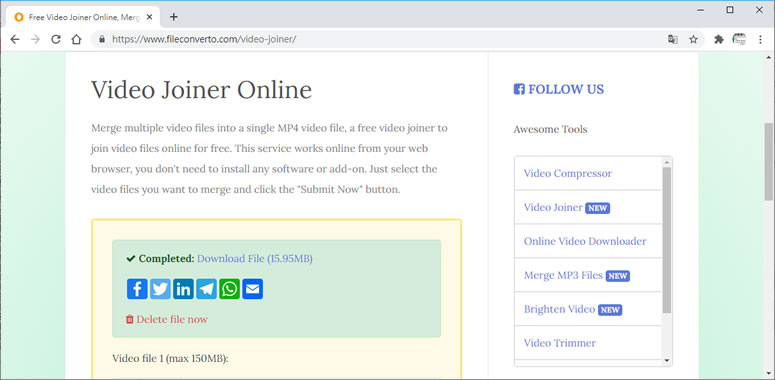Open the FOLLOW US link
Image resolution: width=775 pixels, height=380 pixels.
pos(566,89)
